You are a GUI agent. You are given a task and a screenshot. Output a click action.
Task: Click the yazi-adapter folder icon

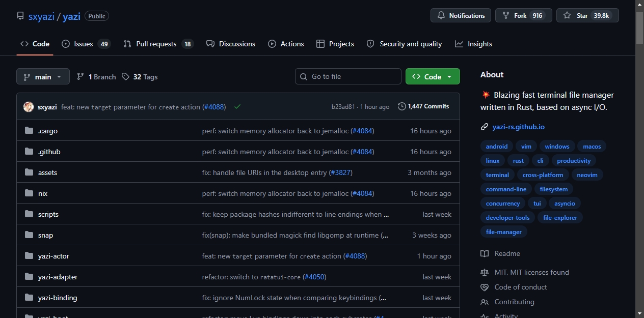(x=29, y=277)
